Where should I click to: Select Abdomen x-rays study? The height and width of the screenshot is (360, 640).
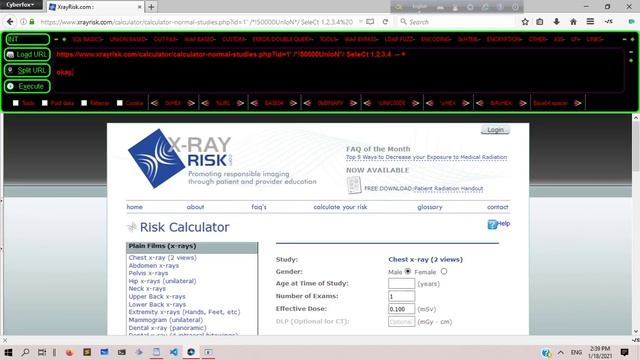click(153, 265)
